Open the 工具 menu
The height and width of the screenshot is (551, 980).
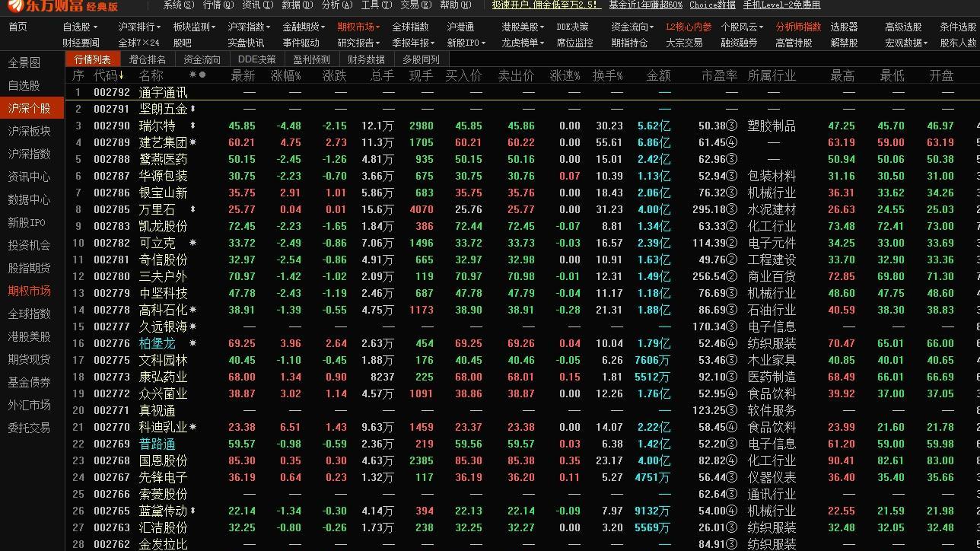coord(376,5)
